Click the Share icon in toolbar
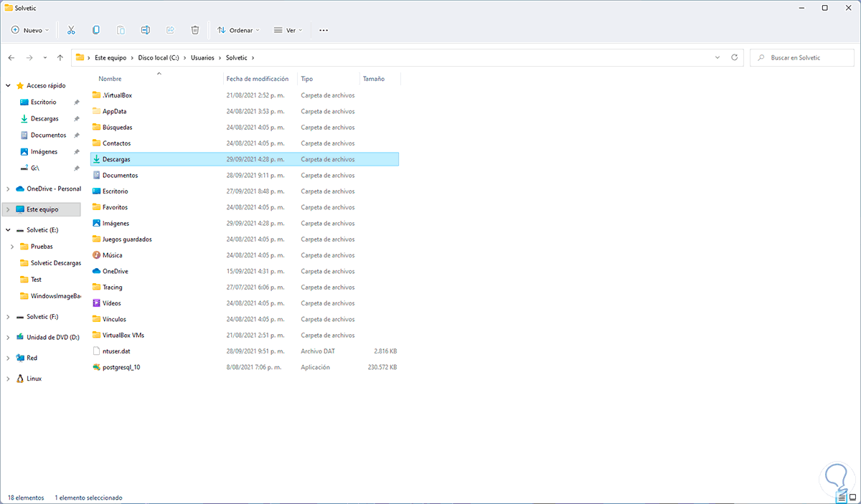 [170, 30]
